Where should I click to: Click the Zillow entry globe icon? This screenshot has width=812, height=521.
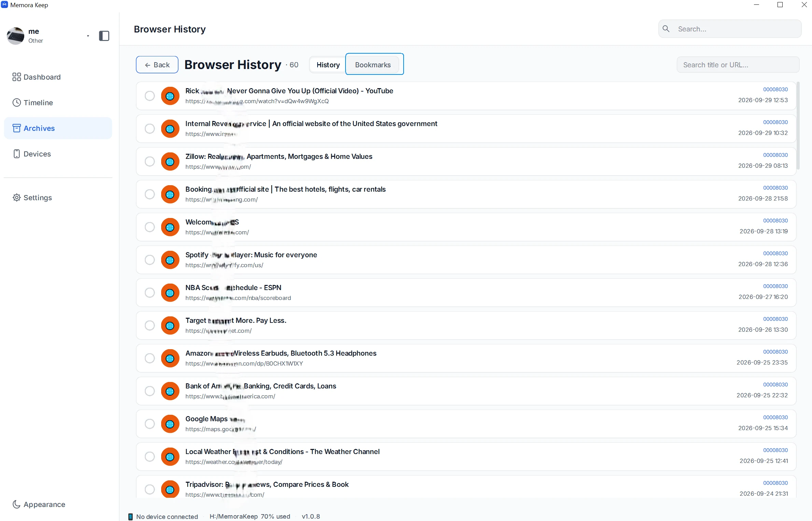coord(170,162)
